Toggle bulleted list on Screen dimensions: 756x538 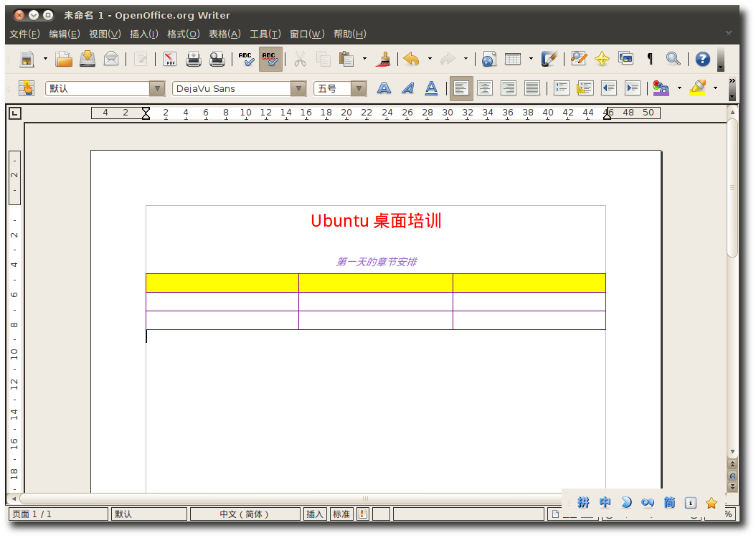(585, 88)
